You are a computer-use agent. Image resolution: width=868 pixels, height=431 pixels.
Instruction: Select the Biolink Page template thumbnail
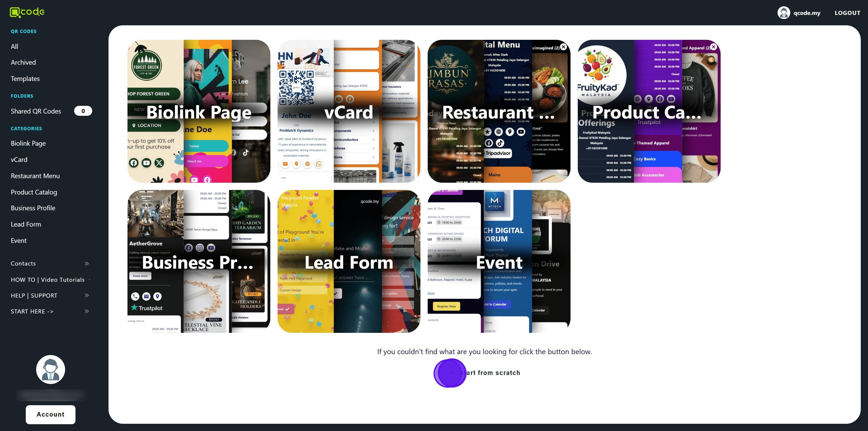tap(199, 111)
